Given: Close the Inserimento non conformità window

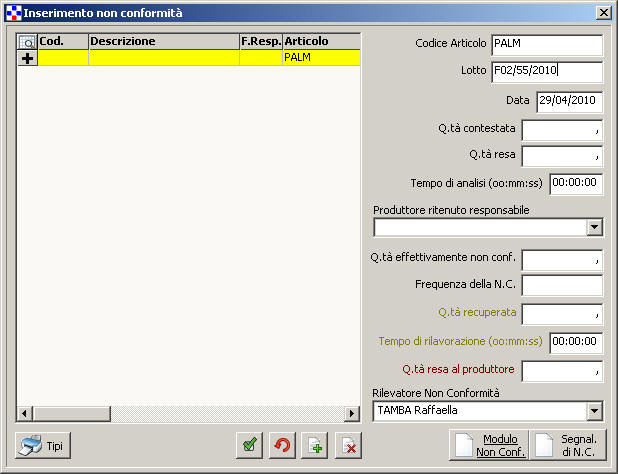Looking at the screenshot, I should pyautogui.click(x=603, y=12).
